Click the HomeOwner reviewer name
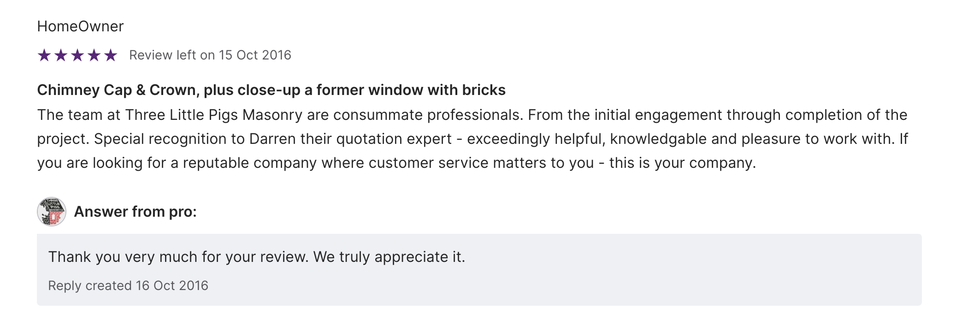The width and height of the screenshot is (980, 320). 80,26
